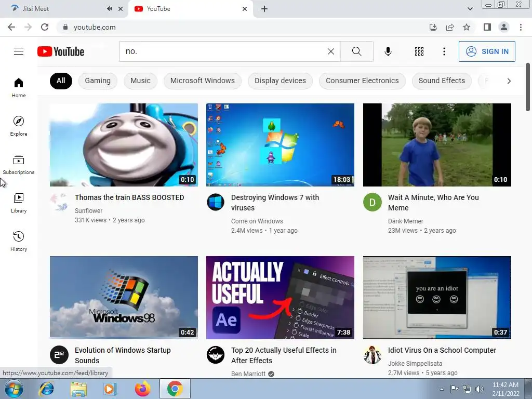The width and height of the screenshot is (532, 399).
Task: Open the tab search dropdown chevron
Action: (470, 9)
